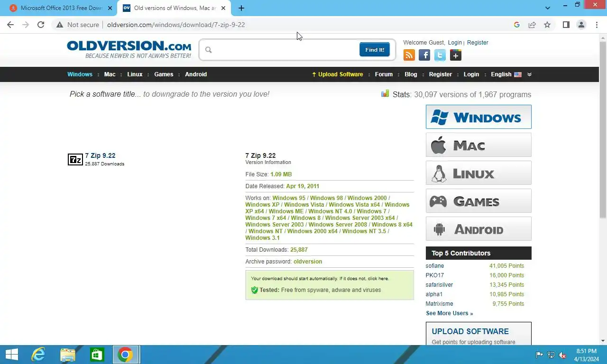
Task: Open the Facebook social icon
Action: coord(424,55)
